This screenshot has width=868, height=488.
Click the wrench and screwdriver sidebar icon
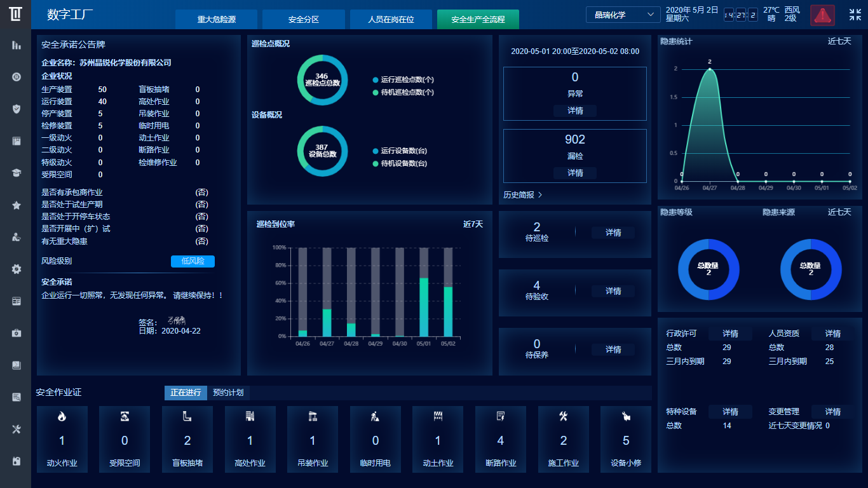[x=17, y=429]
